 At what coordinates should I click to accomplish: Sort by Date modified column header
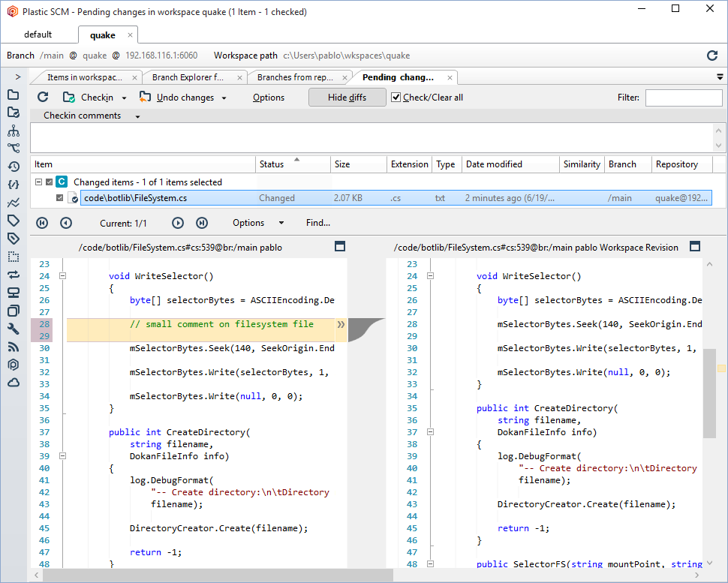coord(510,164)
